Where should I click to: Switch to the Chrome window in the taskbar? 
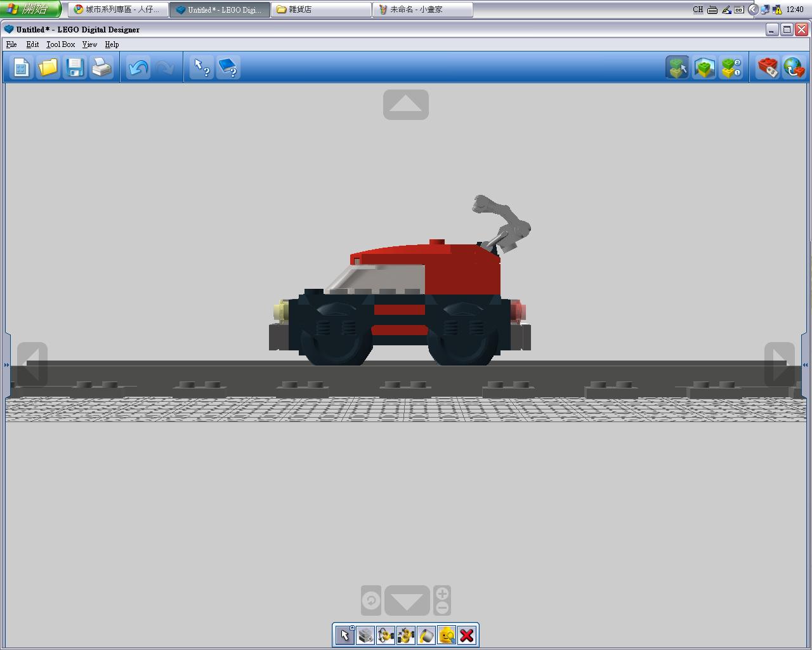(119, 10)
